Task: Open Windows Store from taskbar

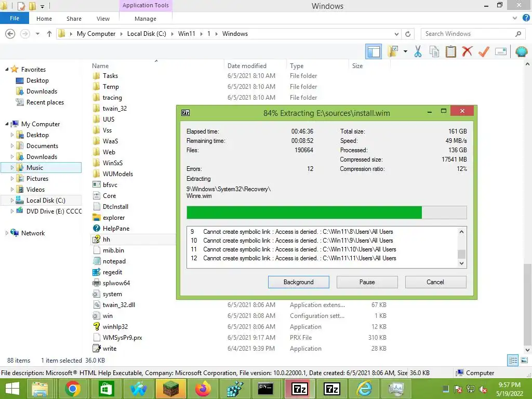Action: click(106, 389)
